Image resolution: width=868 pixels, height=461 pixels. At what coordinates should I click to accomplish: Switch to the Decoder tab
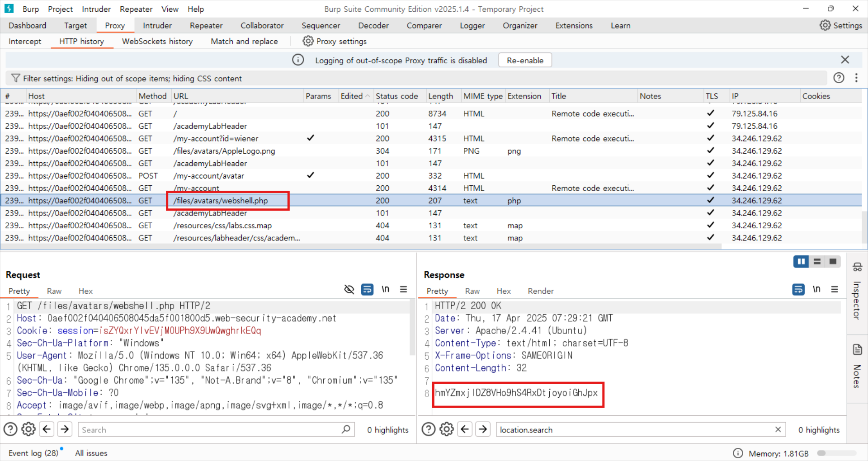(373, 25)
